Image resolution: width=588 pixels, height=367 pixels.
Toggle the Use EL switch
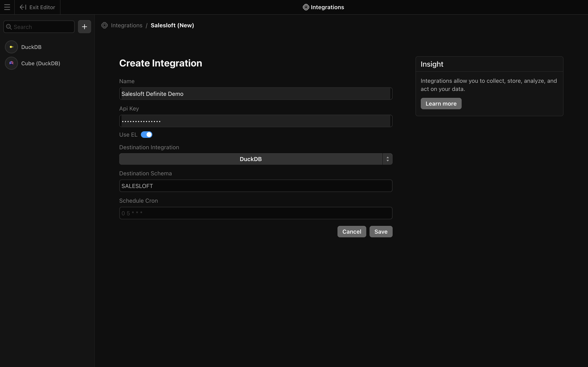click(x=147, y=135)
